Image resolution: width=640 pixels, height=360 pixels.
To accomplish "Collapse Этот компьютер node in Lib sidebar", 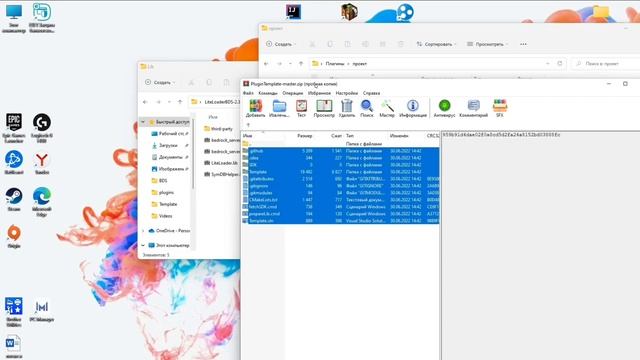I will 143,245.
